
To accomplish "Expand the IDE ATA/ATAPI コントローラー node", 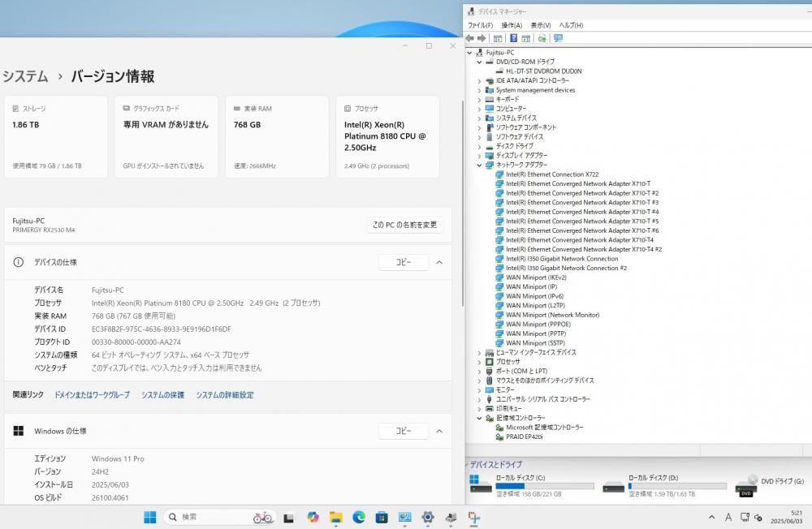I will coord(479,81).
